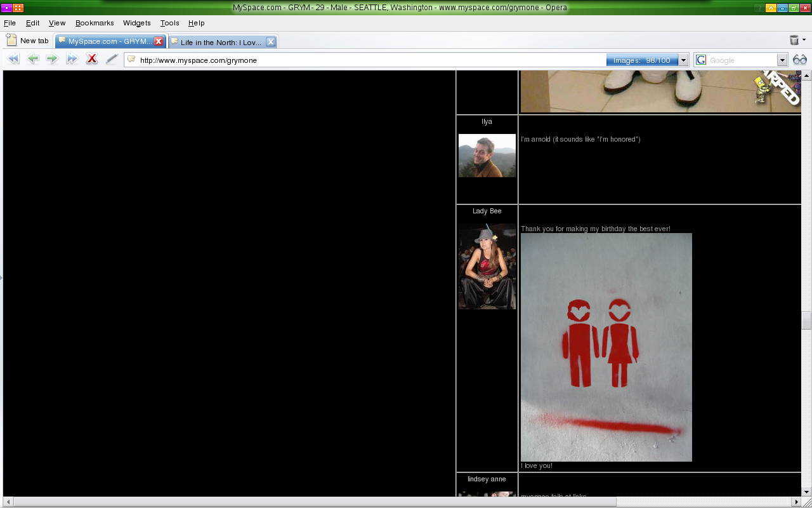Open the Widgets menu
The image size is (812, 508).
(x=137, y=23)
